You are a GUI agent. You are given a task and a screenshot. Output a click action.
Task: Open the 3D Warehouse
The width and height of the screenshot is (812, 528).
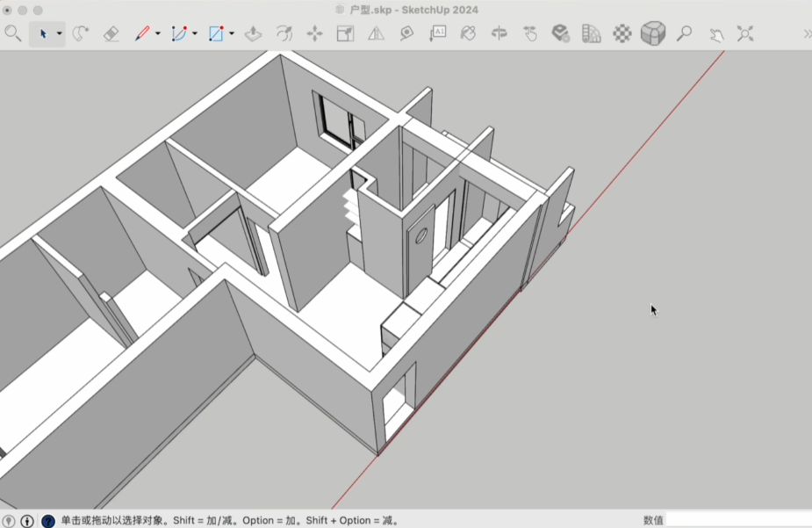pyautogui.click(x=560, y=33)
